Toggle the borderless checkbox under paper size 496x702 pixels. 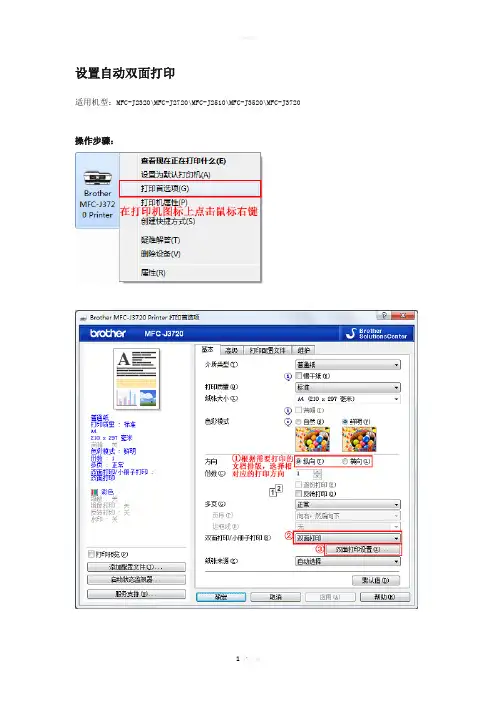coord(299,410)
